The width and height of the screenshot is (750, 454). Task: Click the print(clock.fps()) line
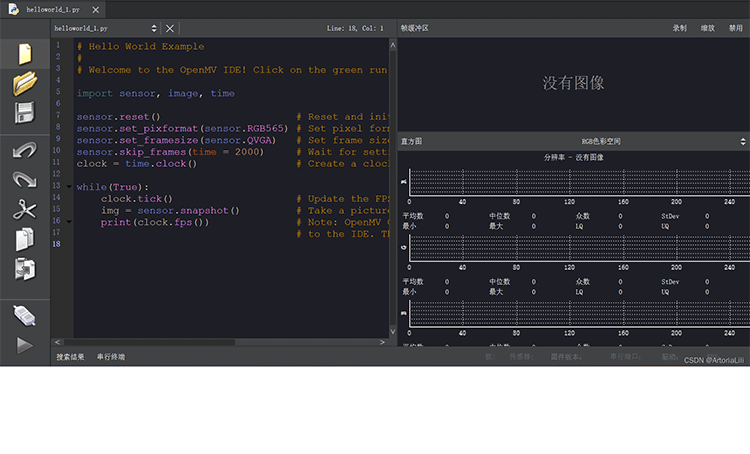coord(155,222)
